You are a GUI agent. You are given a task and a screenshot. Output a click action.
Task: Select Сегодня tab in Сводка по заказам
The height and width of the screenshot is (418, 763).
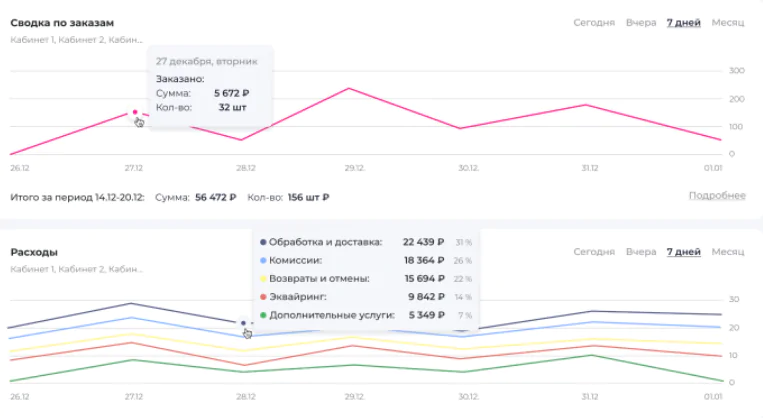(x=594, y=22)
